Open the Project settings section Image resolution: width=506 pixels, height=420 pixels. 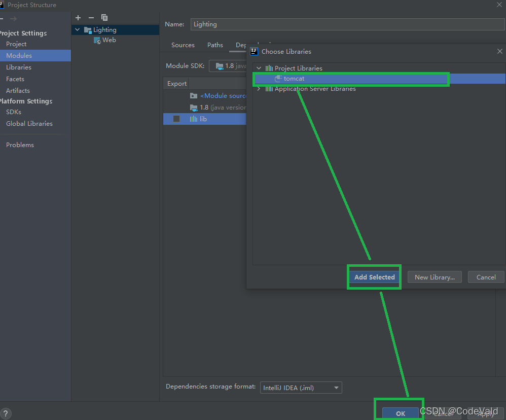pyautogui.click(x=16, y=44)
